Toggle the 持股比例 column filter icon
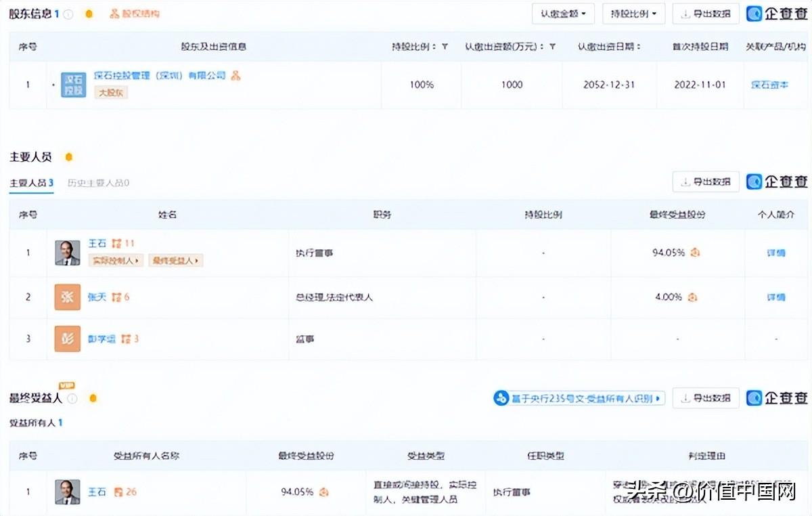The width and height of the screenshot is (812, 516). coord(445,47)
